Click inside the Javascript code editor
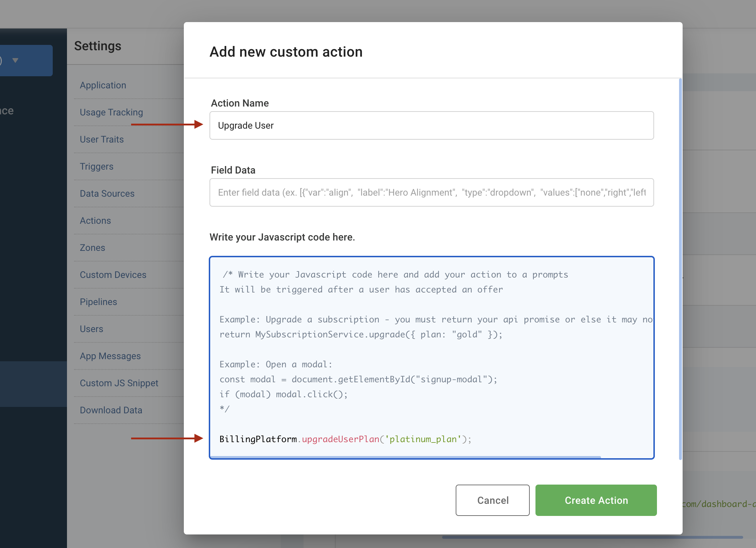 coord(431,356)
